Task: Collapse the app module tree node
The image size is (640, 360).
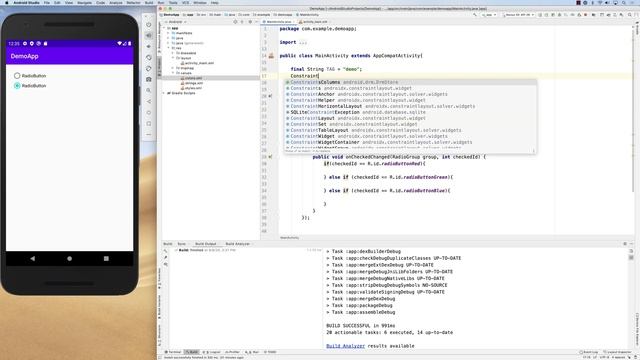Action: 165,28
